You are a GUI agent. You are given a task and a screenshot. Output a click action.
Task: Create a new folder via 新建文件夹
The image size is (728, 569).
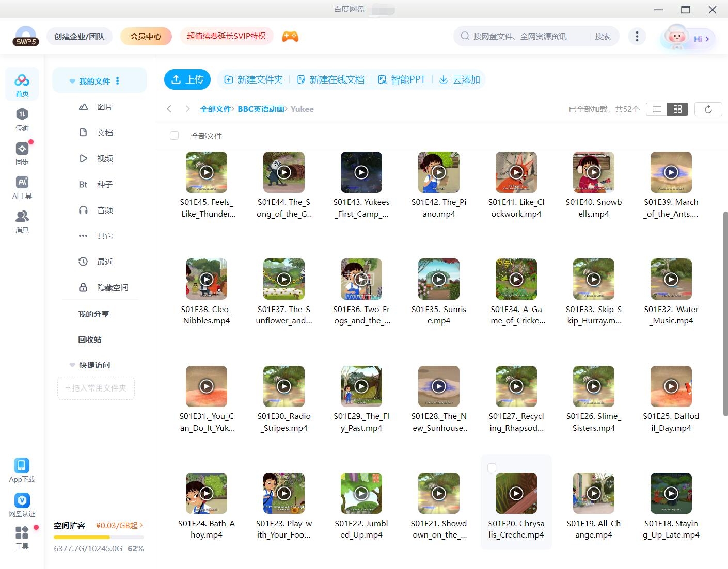point(254,79)
